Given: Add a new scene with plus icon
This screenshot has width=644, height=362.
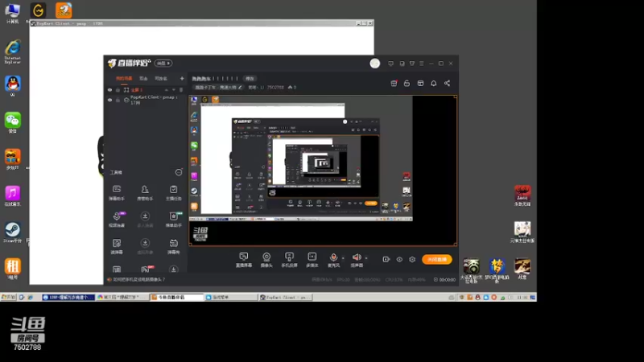Looking at the screenshot, I should click(182, 78).
